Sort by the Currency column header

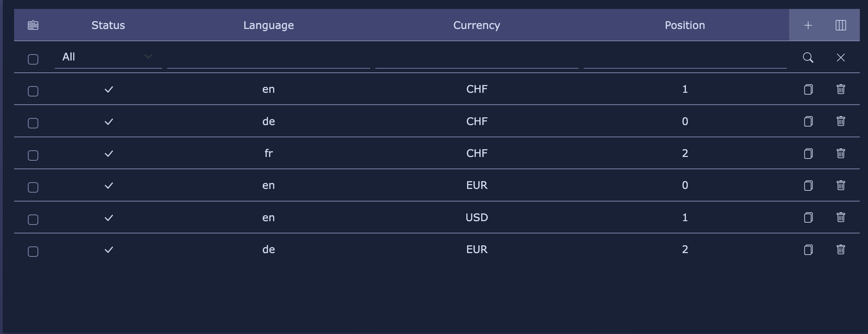point(477,25)
